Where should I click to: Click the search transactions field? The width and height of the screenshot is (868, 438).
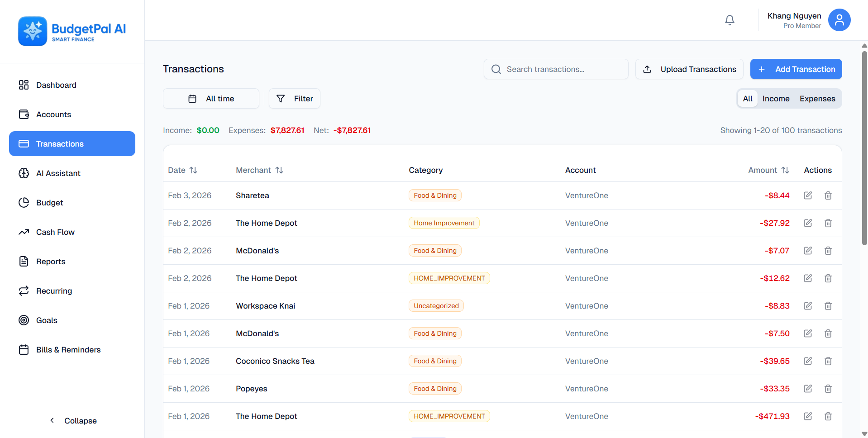[x=556, y=69]
